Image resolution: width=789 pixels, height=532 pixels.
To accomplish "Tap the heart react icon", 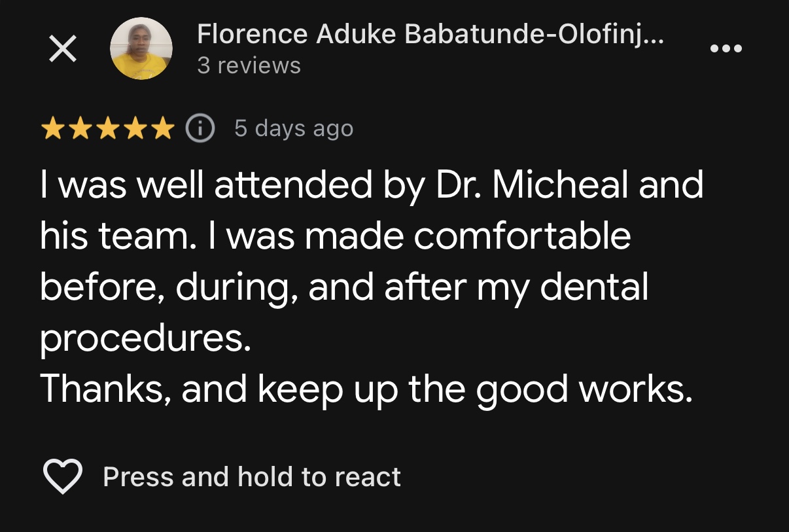I will click(x=63, y=476).
